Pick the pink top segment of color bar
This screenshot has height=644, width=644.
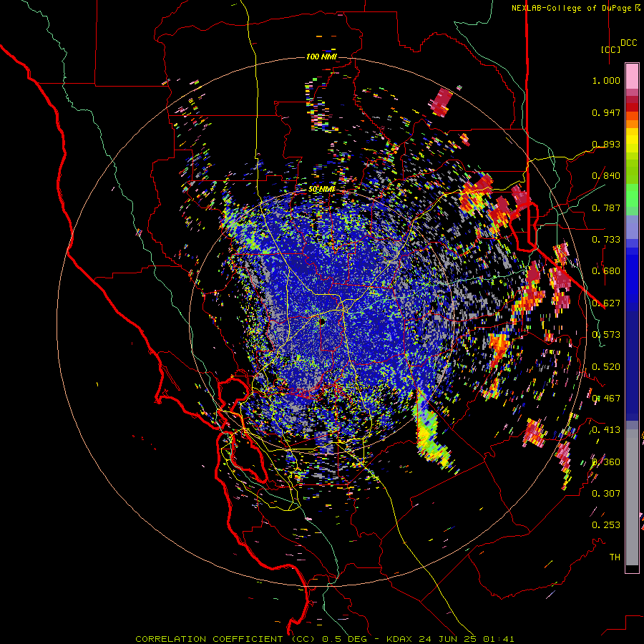[x=632, y=76]
